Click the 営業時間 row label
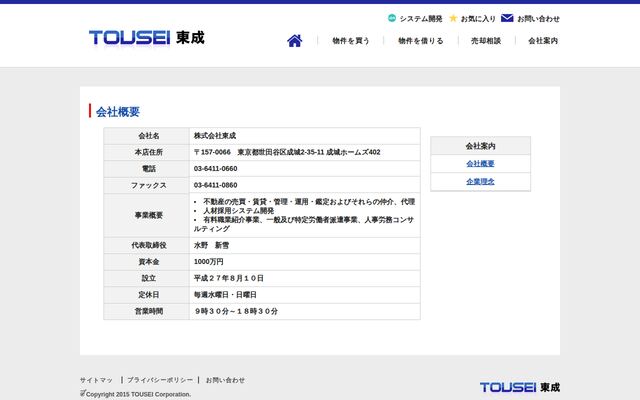This screenshot has height=400, width=640. tap(149, 311)
